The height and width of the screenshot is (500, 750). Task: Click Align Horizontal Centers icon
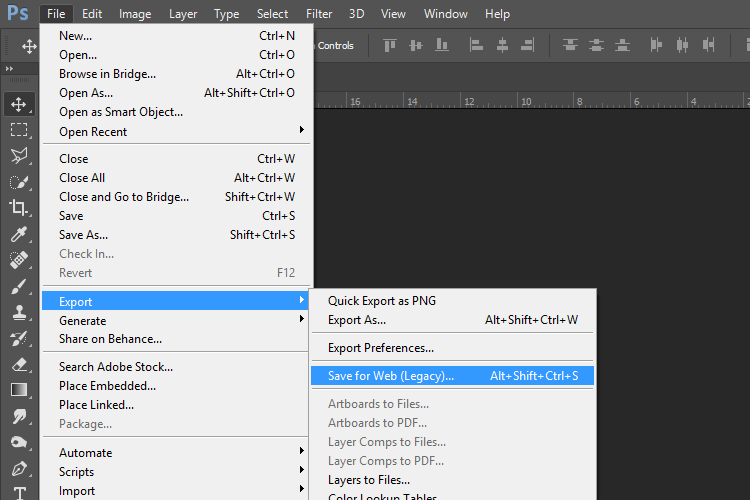click(502, 45)
